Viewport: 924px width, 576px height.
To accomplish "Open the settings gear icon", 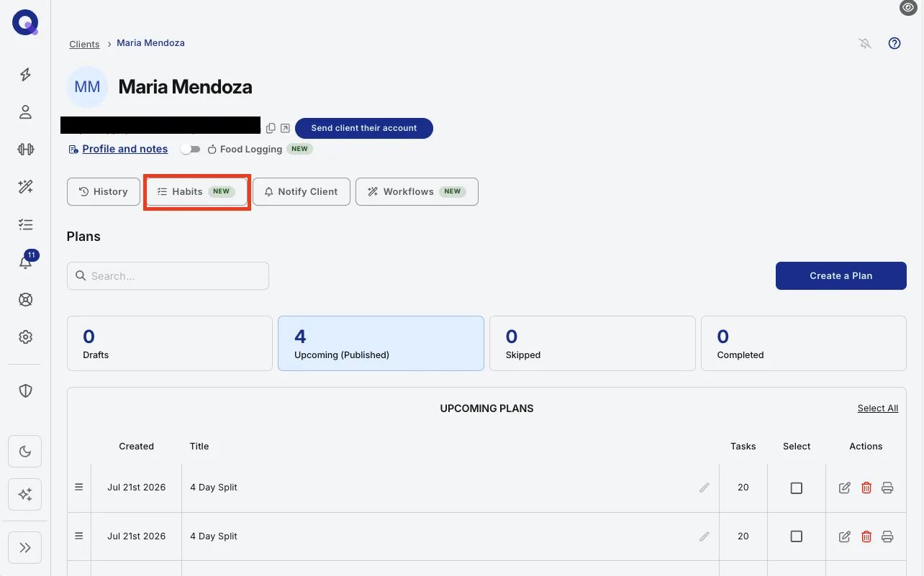I will tap(25, 337).
